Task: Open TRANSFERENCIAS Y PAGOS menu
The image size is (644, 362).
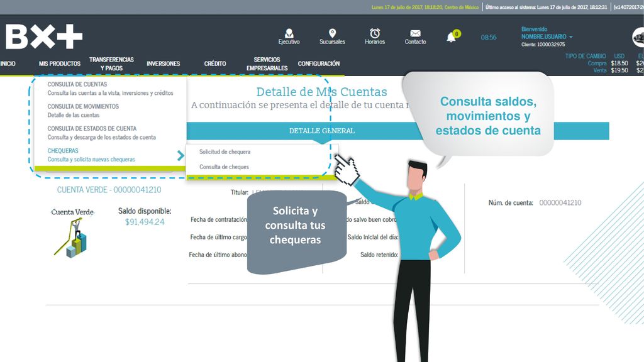Action: tap(111, 63)
